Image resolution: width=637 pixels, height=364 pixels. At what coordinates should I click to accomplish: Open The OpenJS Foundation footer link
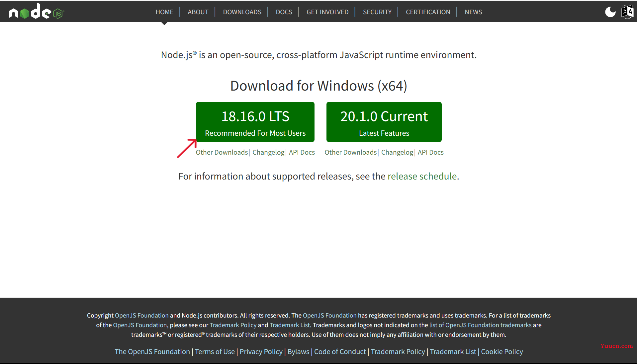point(152,352)
